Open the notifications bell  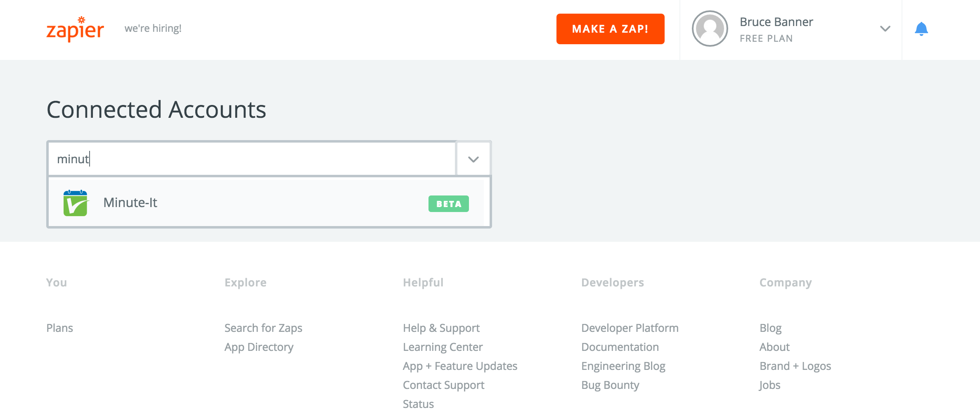coord(921,29)
